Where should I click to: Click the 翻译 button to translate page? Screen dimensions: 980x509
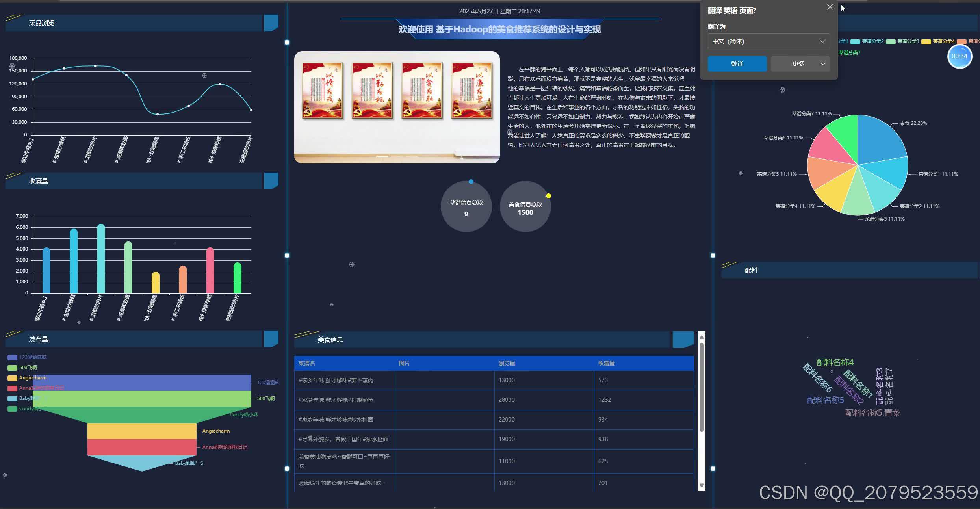point(737,63)
